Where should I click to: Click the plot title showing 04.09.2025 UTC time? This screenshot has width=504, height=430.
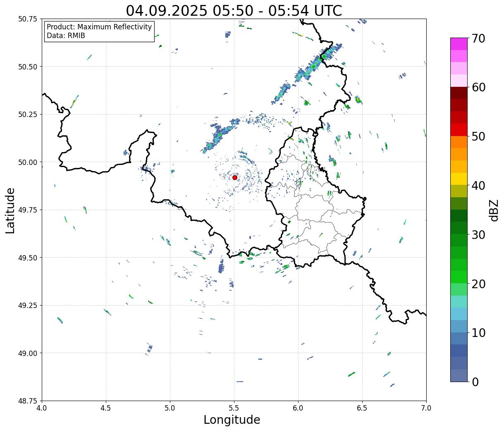click(234, 11)
